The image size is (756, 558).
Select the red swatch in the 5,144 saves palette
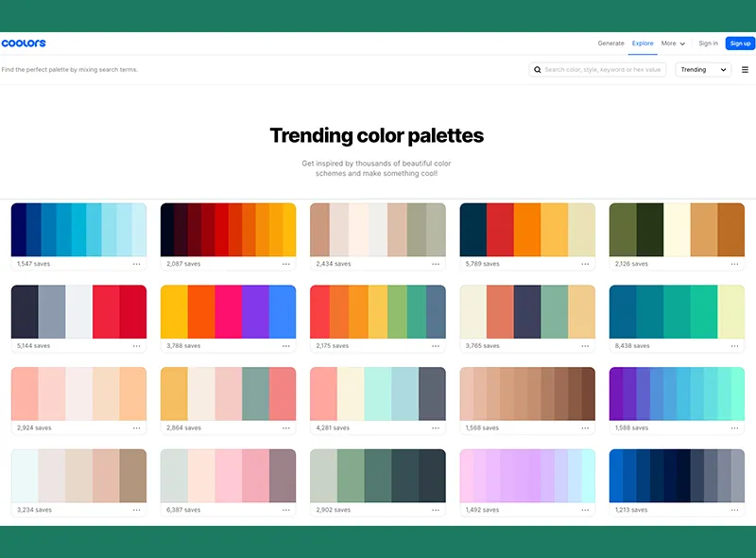[x=106, y=311]
